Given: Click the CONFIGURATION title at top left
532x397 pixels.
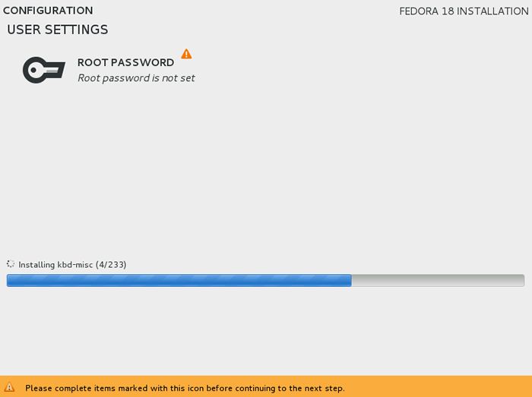Looking at the screenshot, I should point(48,11).
